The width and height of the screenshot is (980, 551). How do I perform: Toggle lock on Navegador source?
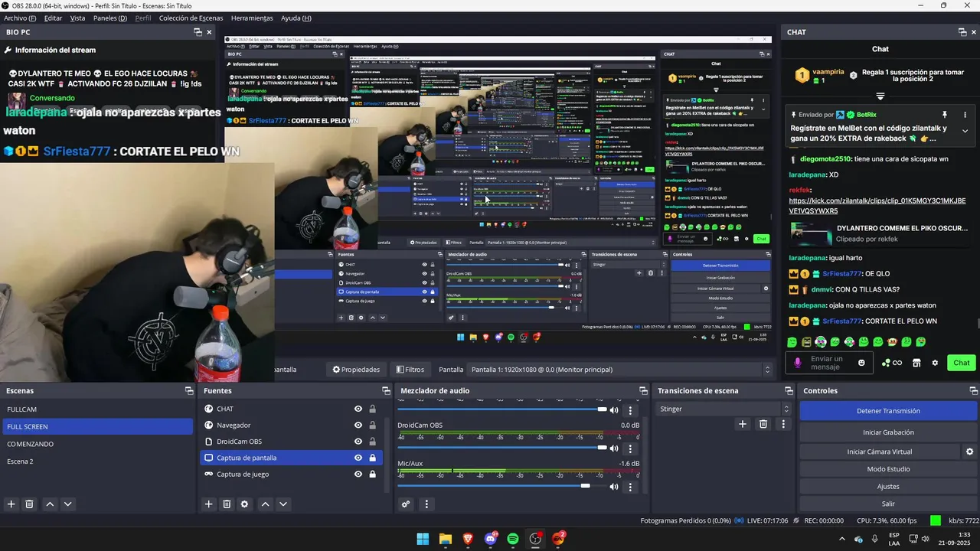[373, 425]
